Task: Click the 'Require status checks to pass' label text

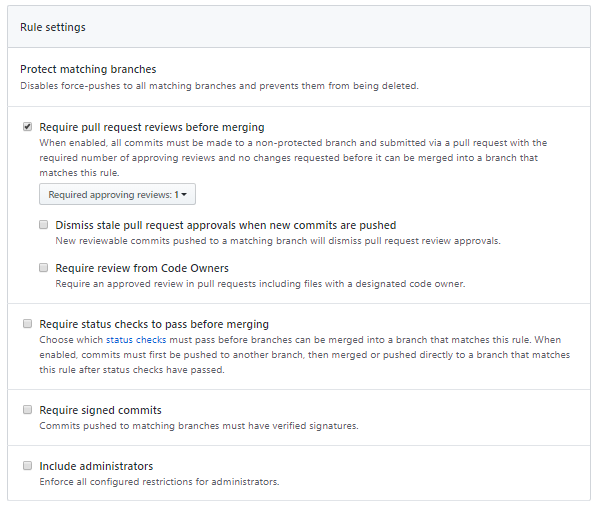Action: pos(153,325)
